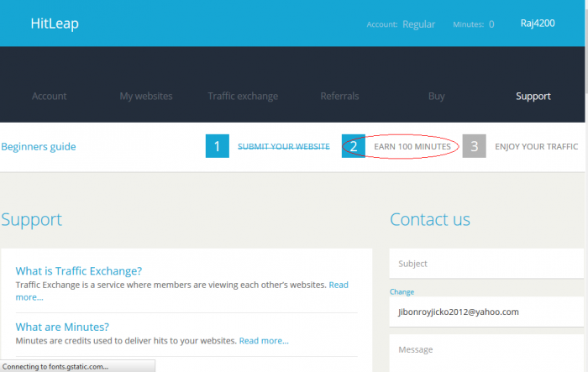Click step 2 number box
Viewport: 588px width, 372px height.
pyautogui.click(x=354, y=146)
